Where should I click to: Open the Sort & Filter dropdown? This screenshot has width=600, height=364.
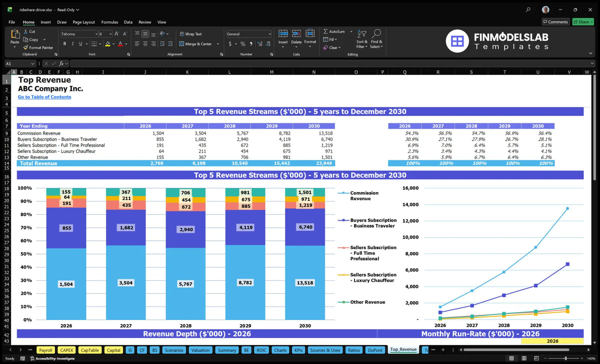click(362, 38)
